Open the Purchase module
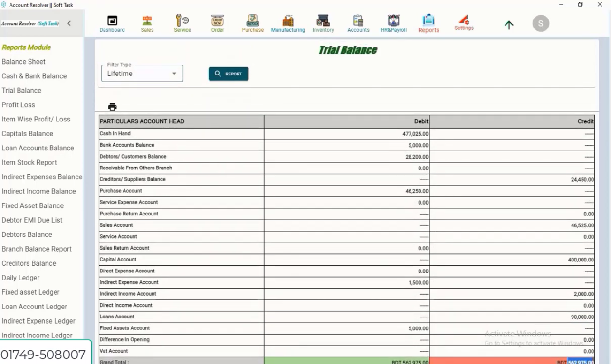The height and width of the screenshot is (364, 611). (x=252, y=22)
